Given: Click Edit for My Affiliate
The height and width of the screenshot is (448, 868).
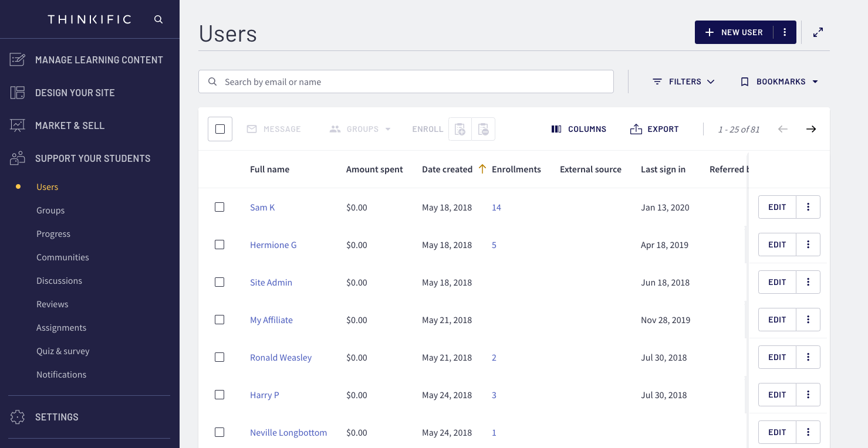Looking at the screenshot, I should (777, 320).
